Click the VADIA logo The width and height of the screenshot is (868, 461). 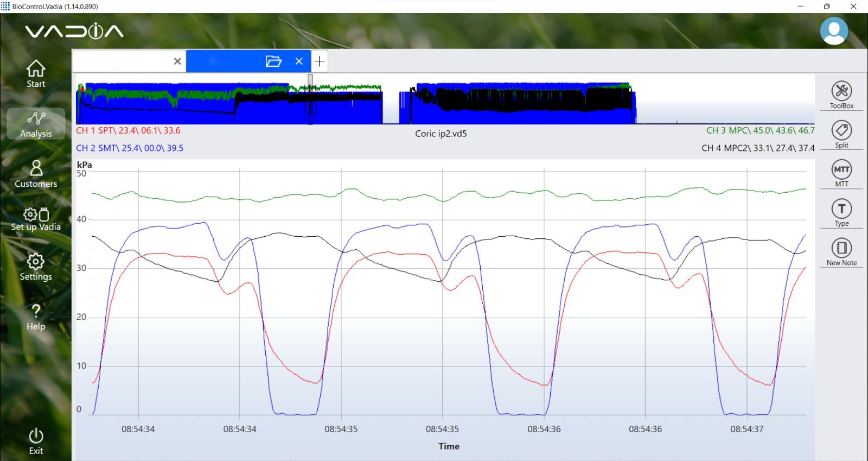click(x=74, y=31)
